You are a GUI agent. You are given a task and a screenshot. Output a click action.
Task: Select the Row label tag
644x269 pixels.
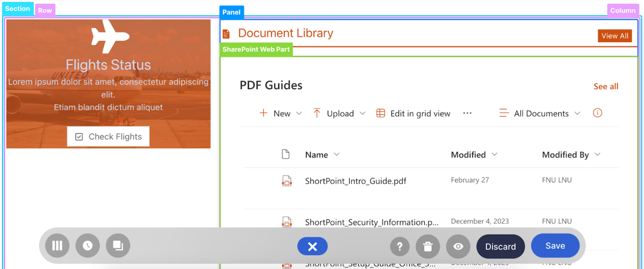45,11
